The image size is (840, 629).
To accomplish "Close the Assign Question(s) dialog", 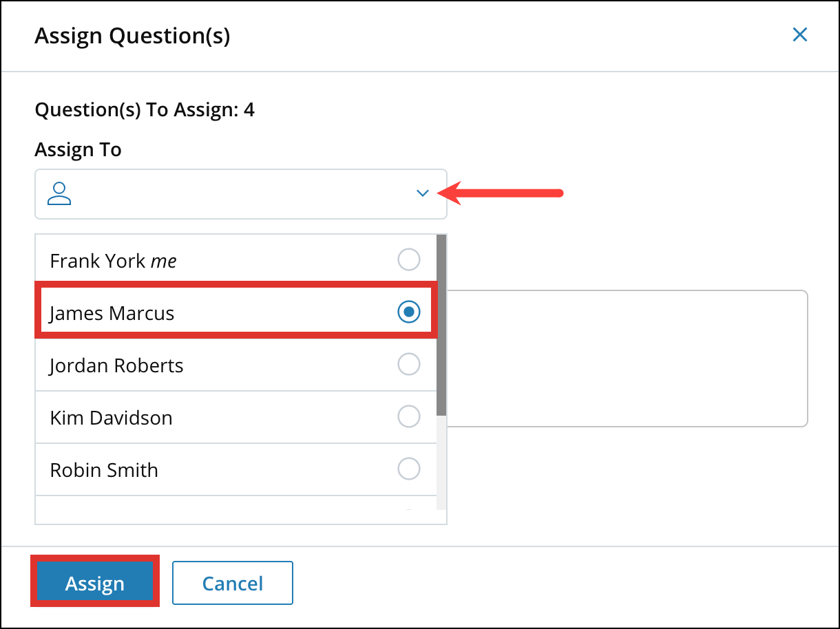I will 800,34.
